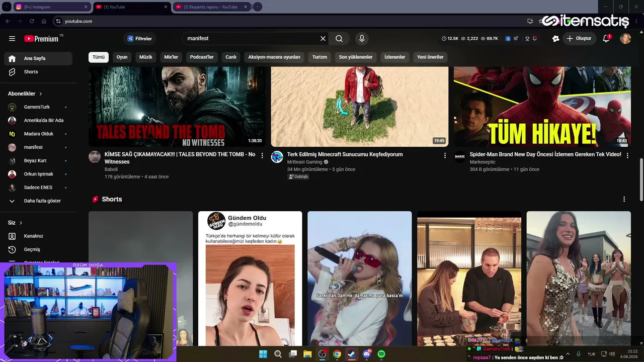Viewport: 644px width, 362px height.
Task: Open the Beyaz Kurt subscription
Action: point(38,161)
